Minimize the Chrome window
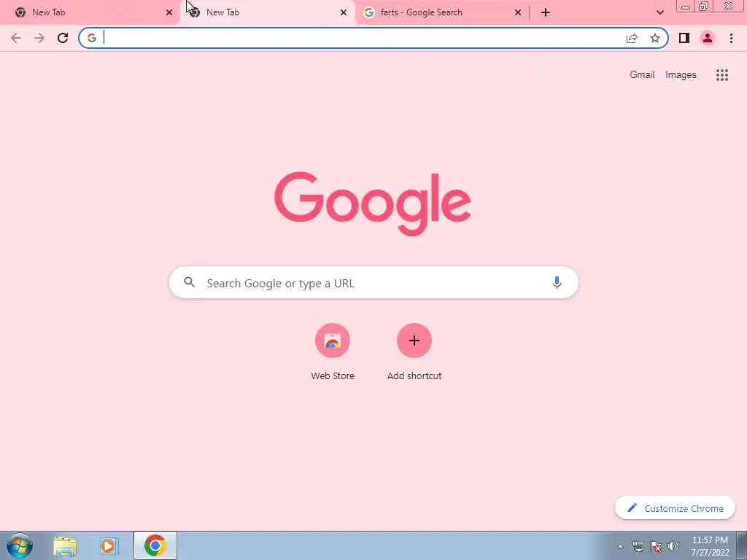Image resolution: width=747 pixels, height=560 pixels. pos(686,7)
